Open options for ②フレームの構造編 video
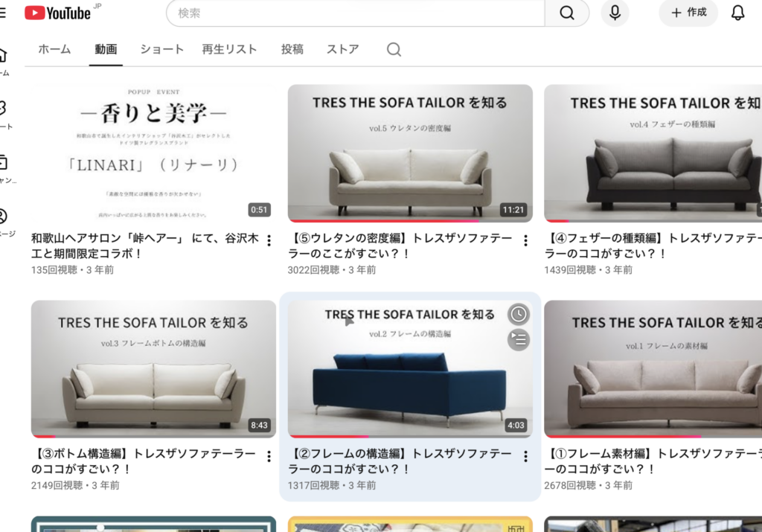Viewport: 762px width, 532px height. coord(525,456)
